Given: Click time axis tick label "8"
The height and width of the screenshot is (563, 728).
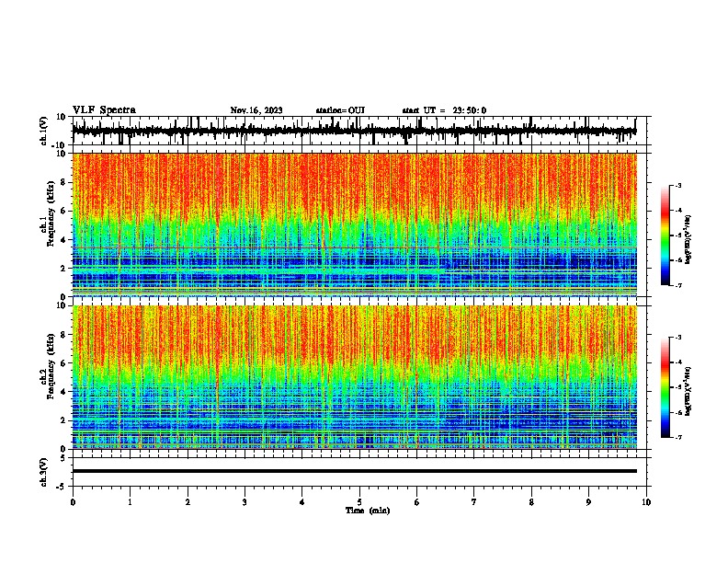Looking at the screenshot, I should (x=531, y=502).
